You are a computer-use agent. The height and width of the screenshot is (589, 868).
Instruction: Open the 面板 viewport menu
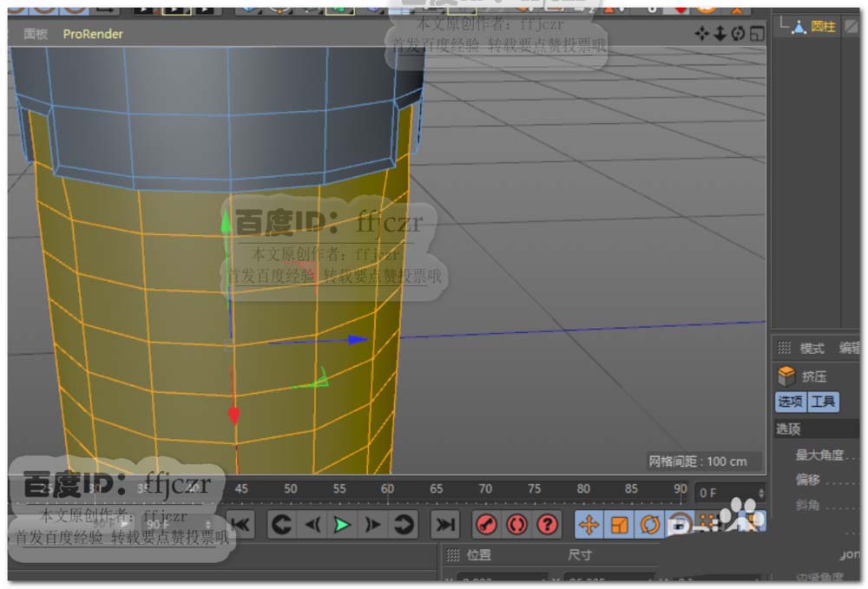click(x=36, y=34)
